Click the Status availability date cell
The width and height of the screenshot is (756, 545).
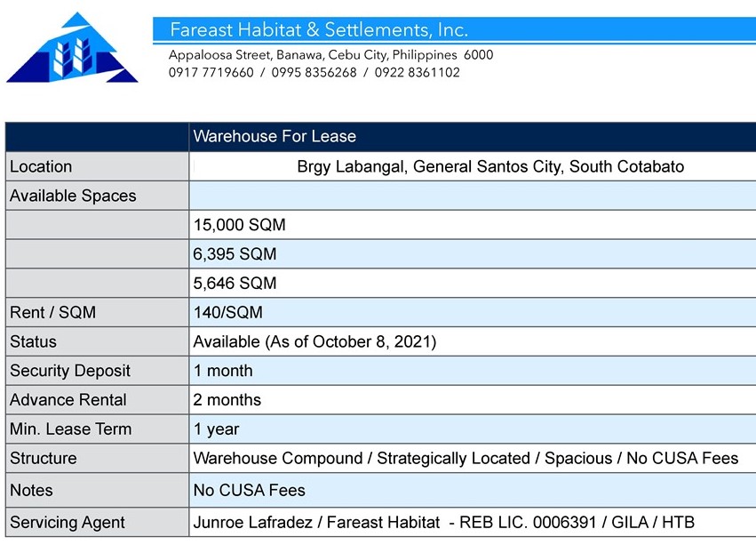[x=314, y=342]
